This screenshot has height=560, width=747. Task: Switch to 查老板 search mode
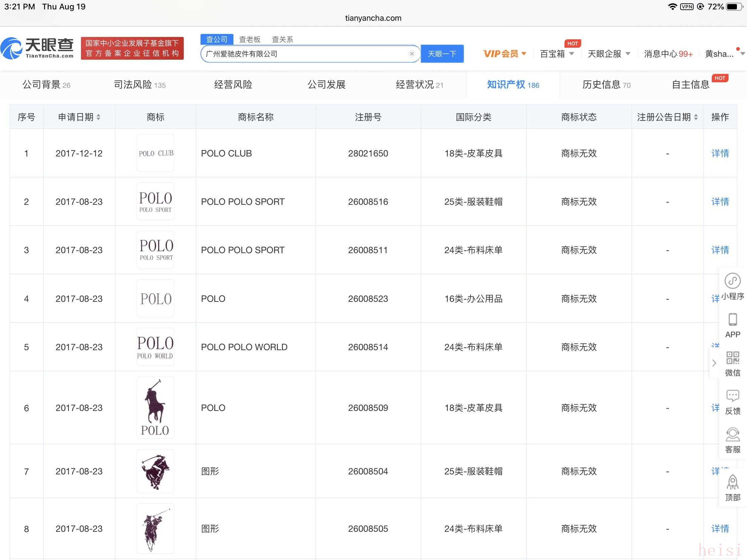click(x=250, y=40)
